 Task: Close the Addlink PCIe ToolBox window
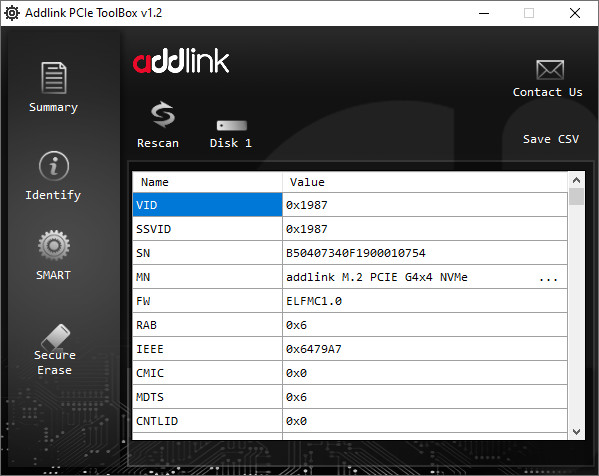(x=575, y=13)
